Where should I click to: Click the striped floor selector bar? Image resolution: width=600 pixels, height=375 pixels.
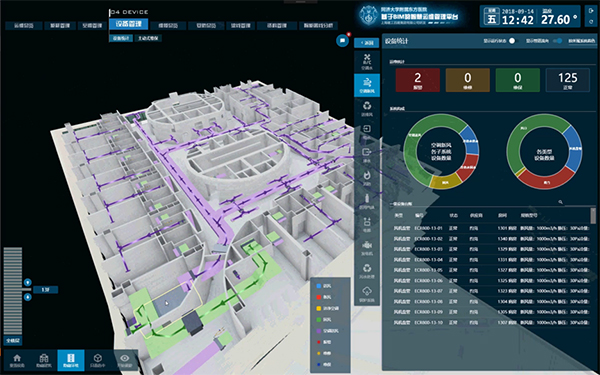tap(13, 291)
